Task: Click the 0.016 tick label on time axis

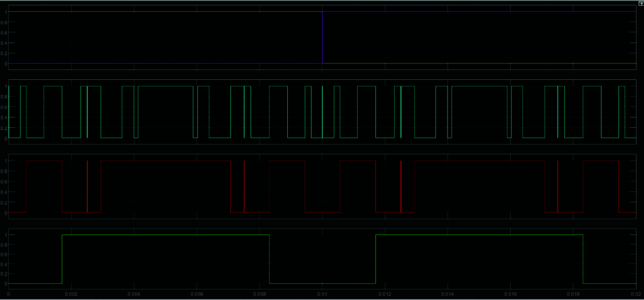Action: click(510, 294)
